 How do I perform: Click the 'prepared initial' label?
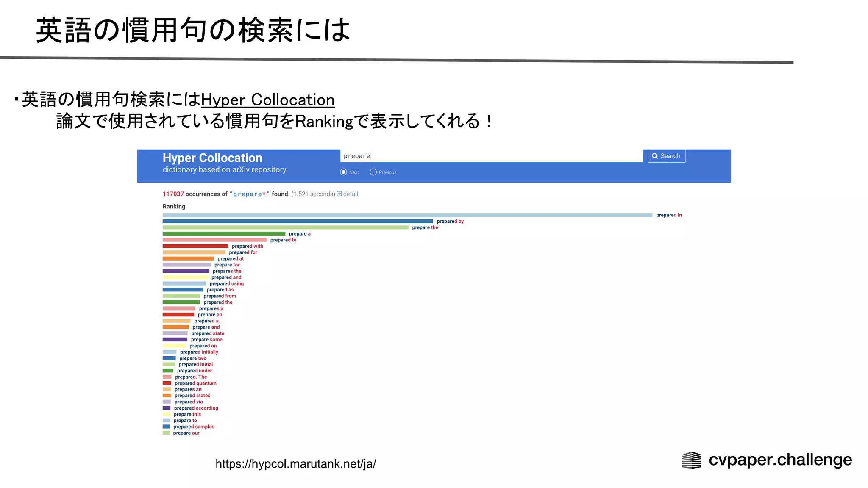click(x=196, y=365)
